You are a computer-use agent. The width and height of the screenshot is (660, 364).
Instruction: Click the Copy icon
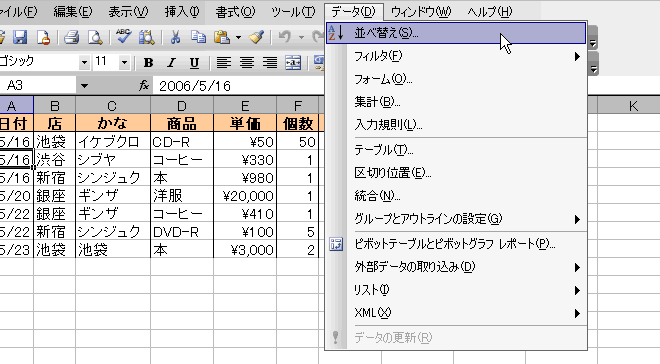tap(198, 37)
